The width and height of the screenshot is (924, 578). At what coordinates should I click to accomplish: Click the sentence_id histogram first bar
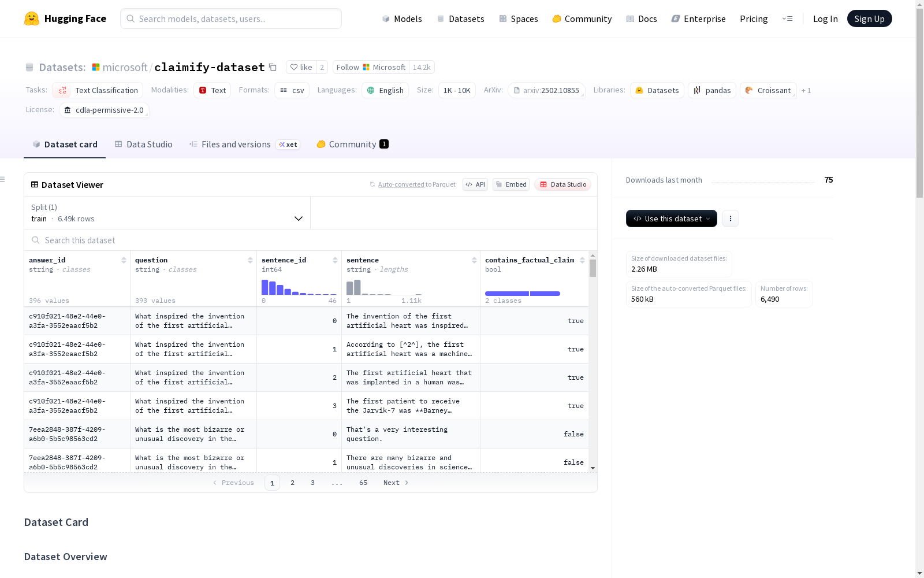265,287
